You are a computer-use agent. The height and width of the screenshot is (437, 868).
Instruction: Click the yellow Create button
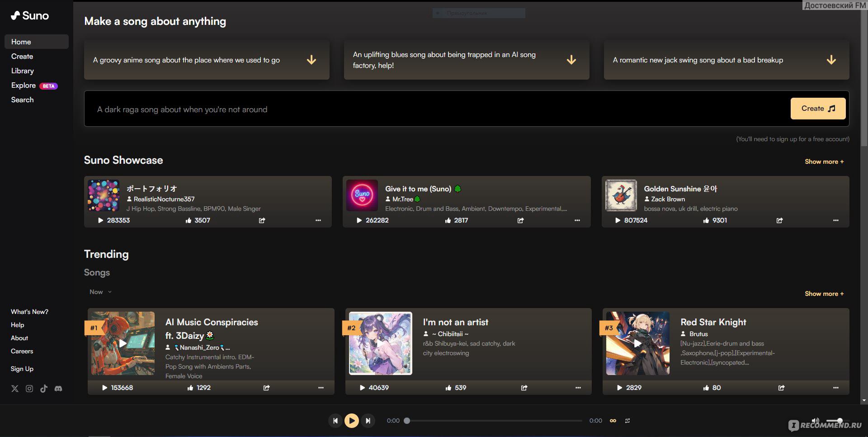(x=818, y=109)
